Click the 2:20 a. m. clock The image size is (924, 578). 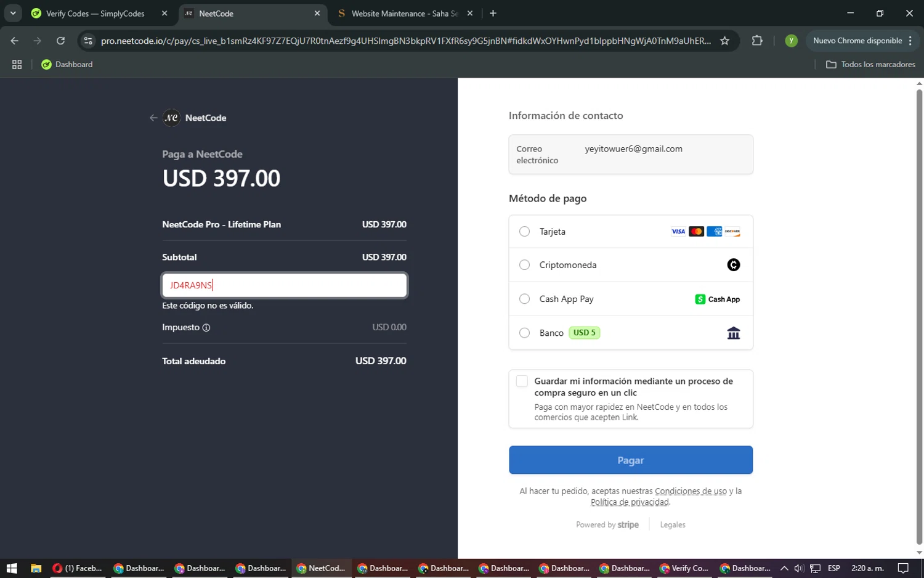pyautogui.click(x=867, y=568)
